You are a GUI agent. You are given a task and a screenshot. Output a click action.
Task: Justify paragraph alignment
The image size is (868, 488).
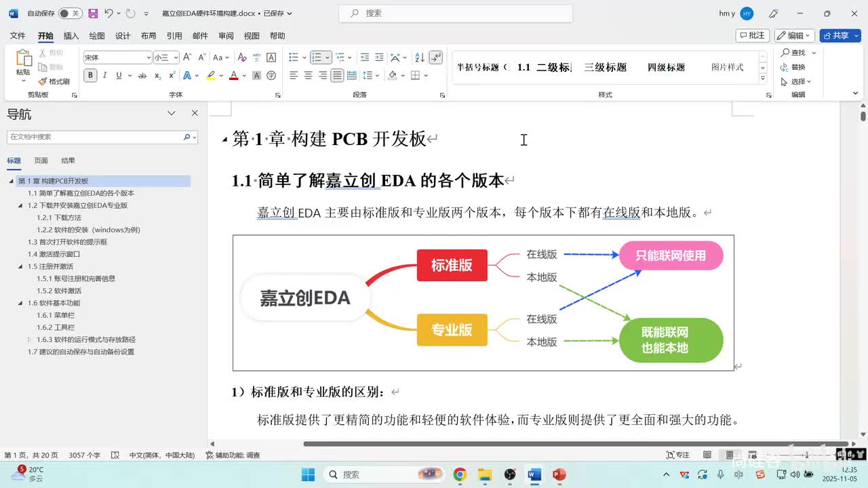pyautogui.click(x=337, y=75)
